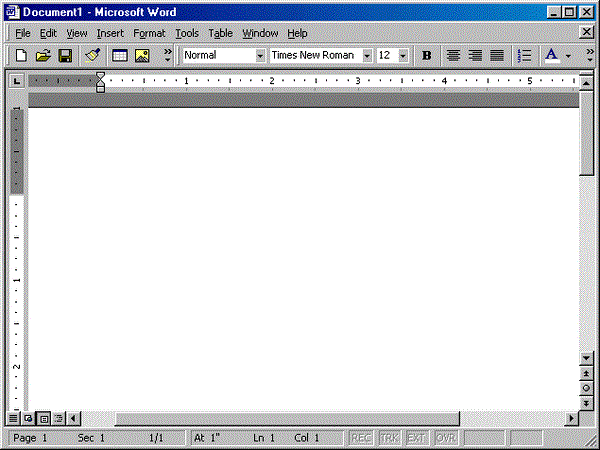This screenshot has height=450, width=600.
Task: Click the Ln 1 status bar entry
Action: tap(264, 438)
